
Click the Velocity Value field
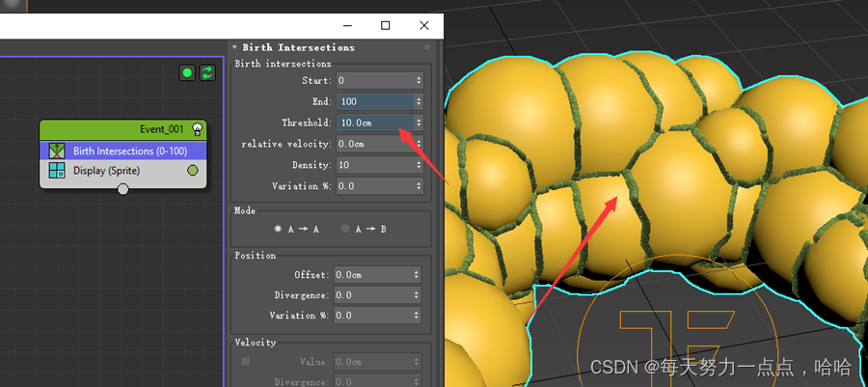372,362
